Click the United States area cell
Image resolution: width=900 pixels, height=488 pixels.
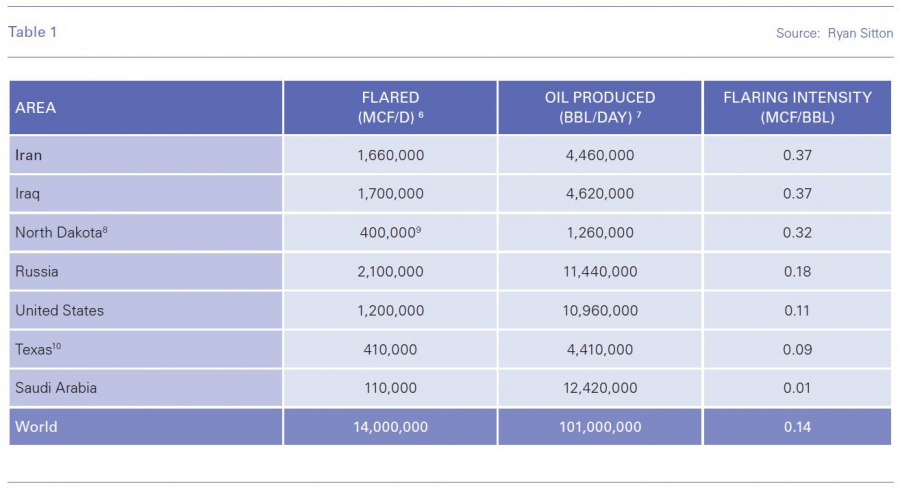click(x=59, y=310)
